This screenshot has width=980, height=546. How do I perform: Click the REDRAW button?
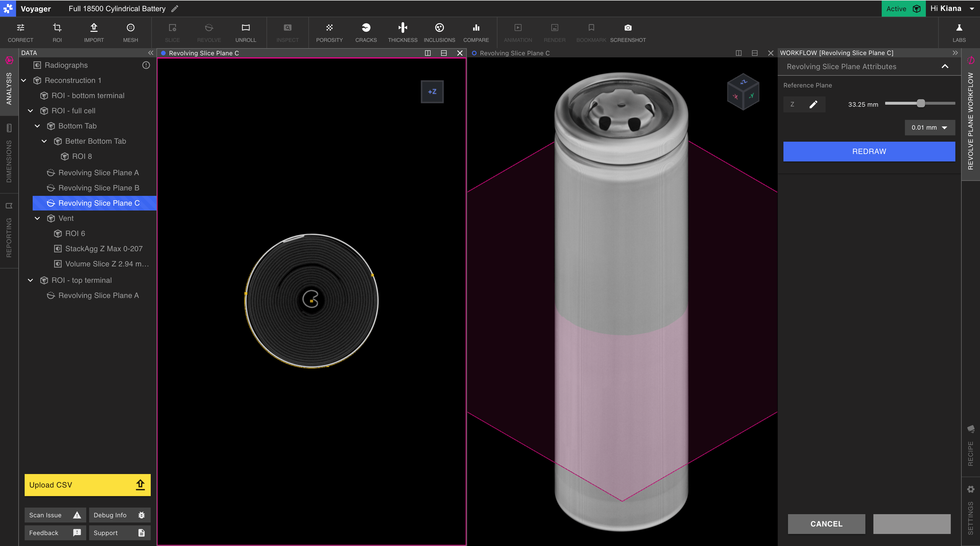869,151
